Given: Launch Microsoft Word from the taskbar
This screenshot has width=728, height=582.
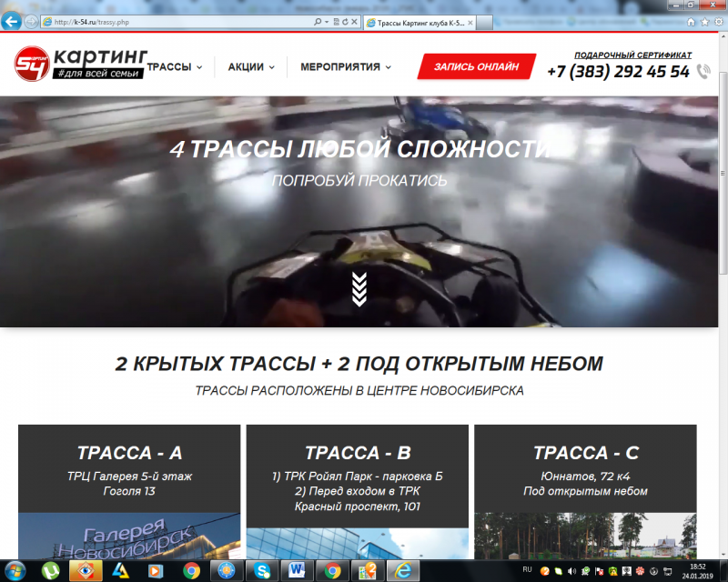Looking at the screenshot, I should tap(296, 571).
